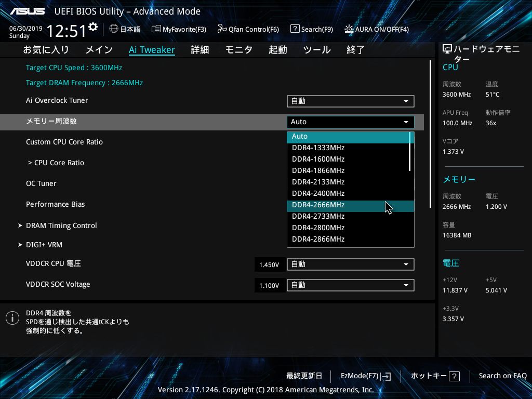Click the 06/30/2019 Sunday date

coord(26,32)
